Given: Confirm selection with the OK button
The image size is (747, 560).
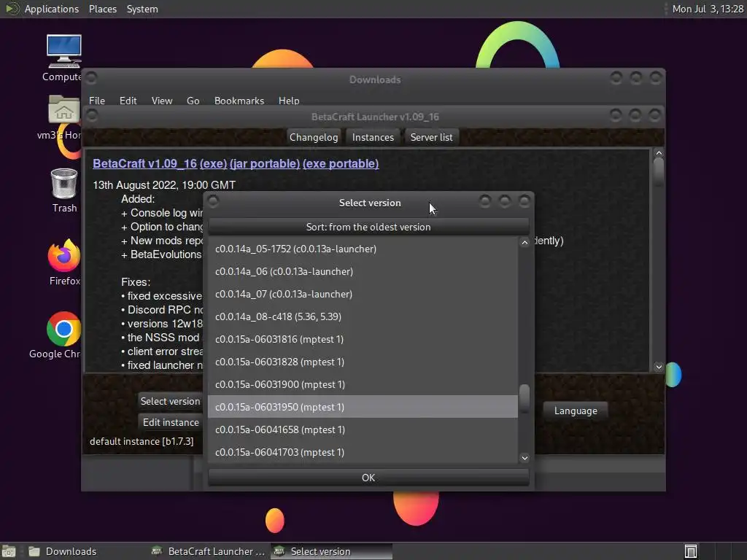Looking at the screenshot, I should [x=368, y=477].
